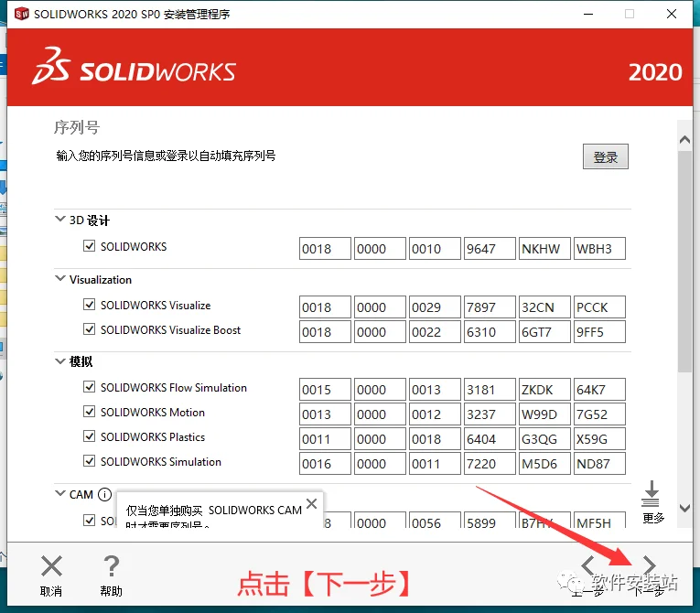This screenshot has height=613, width=700.
Task: Click the 登录 login button
Action: coord(606,156)
